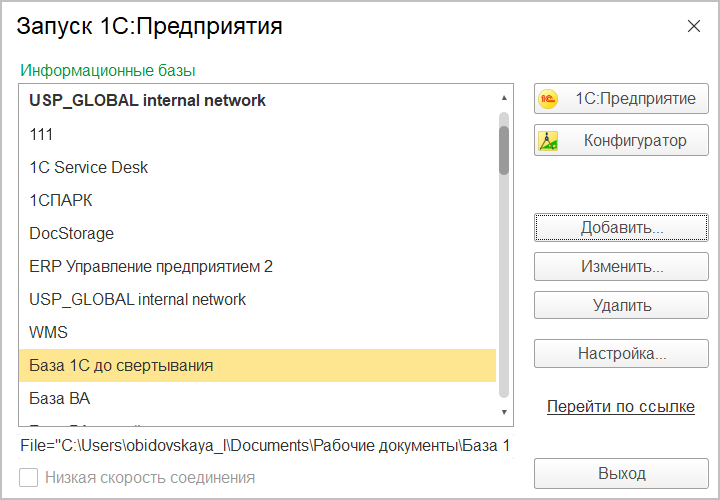
Task: Toggle Низкая скорость соединения checkbox
Action: (29, 478)
